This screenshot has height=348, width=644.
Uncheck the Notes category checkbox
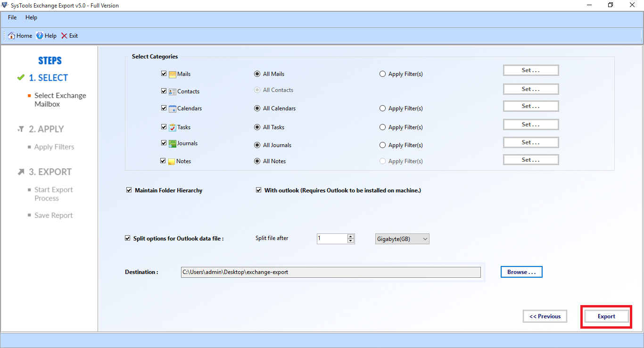click(163, 161)
